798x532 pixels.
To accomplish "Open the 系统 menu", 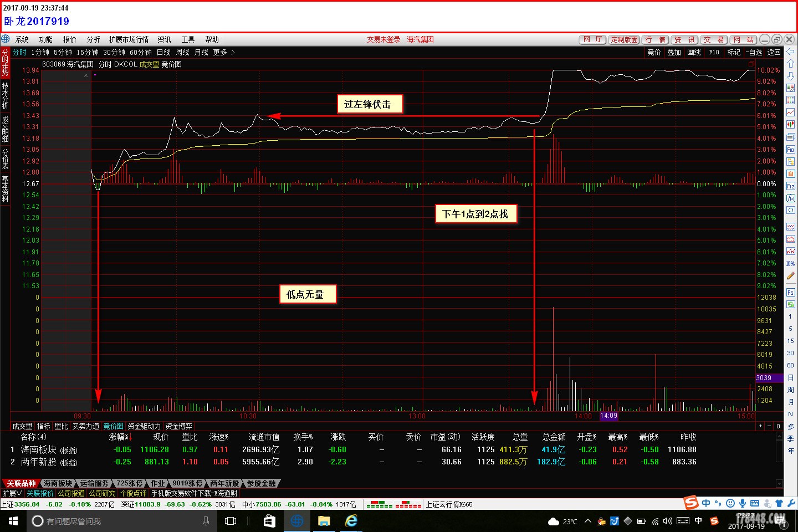I will click(x=22, y=39).
